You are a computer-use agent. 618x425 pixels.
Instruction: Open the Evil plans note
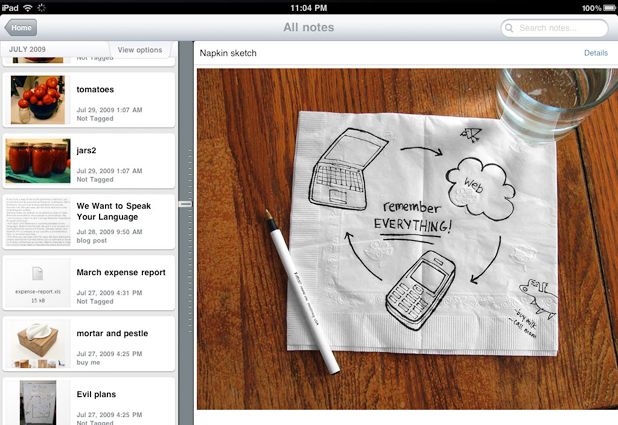[89, 401]
